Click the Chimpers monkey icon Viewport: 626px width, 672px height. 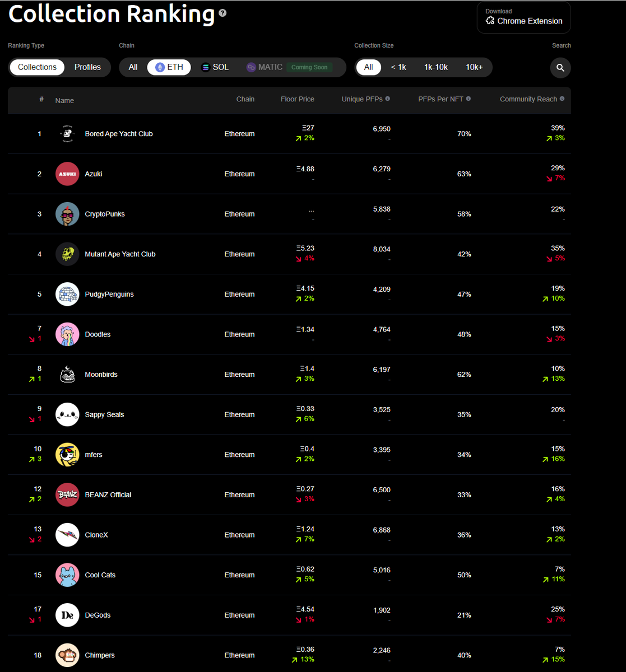[x=67, y=655]
